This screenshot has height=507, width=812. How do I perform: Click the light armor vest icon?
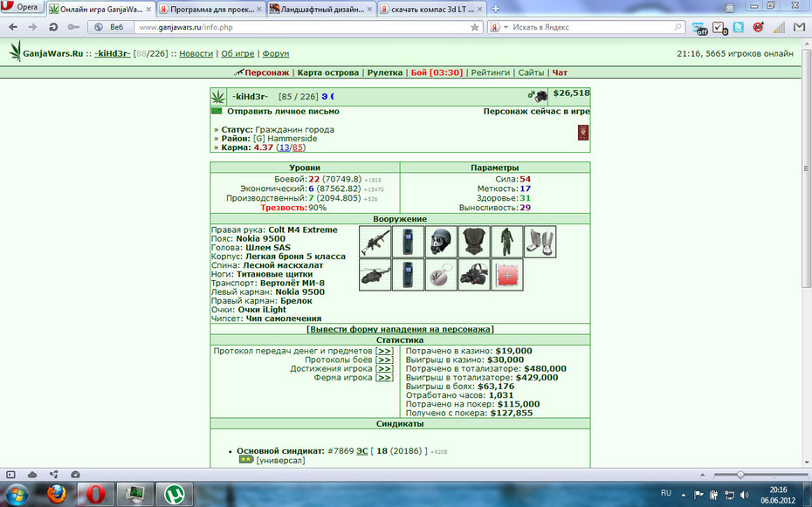474,242
